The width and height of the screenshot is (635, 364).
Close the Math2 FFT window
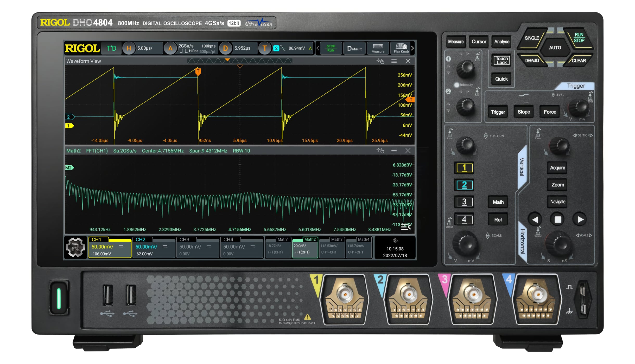pos(408,151)
